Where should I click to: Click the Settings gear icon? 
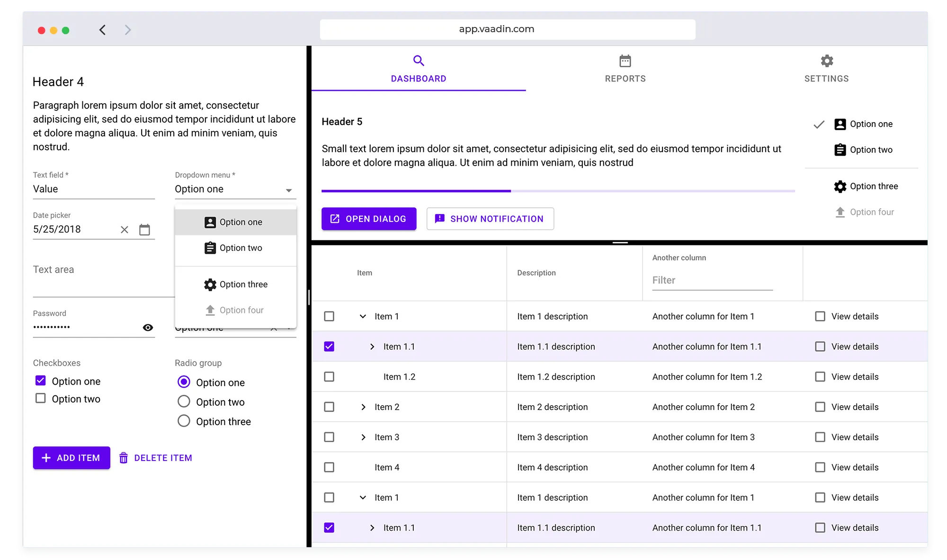[x=826, y=61]
